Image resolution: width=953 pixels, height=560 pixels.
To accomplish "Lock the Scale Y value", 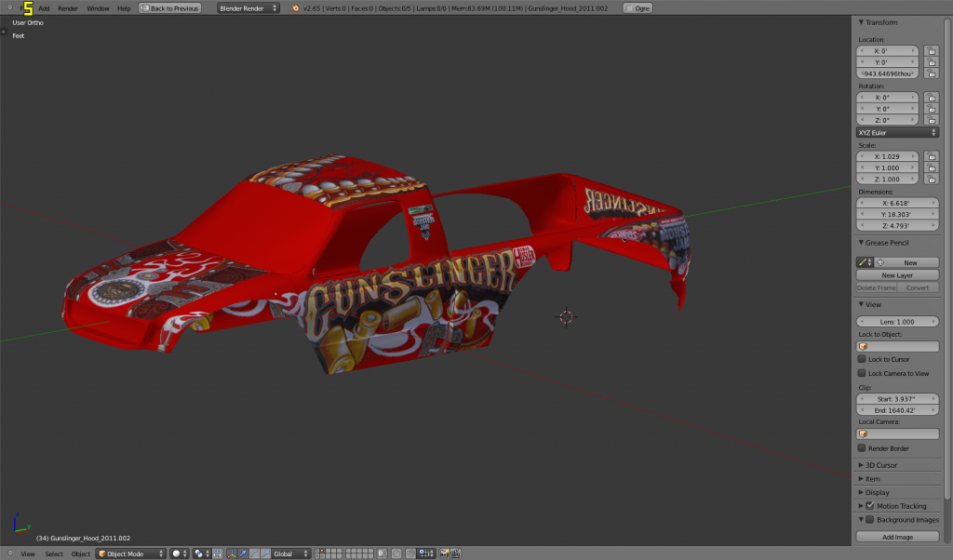I will [x=931, y=167].
